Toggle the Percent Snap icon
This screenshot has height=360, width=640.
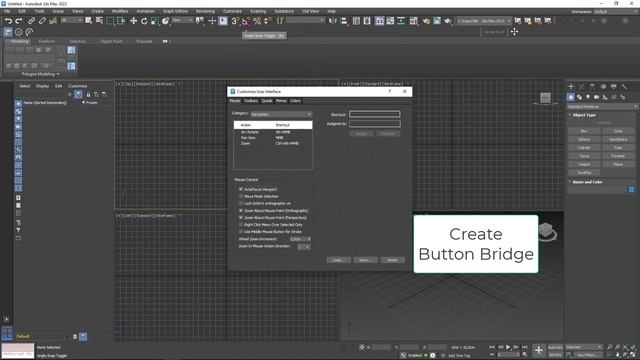pyautogui.click(x=257, y=21)
